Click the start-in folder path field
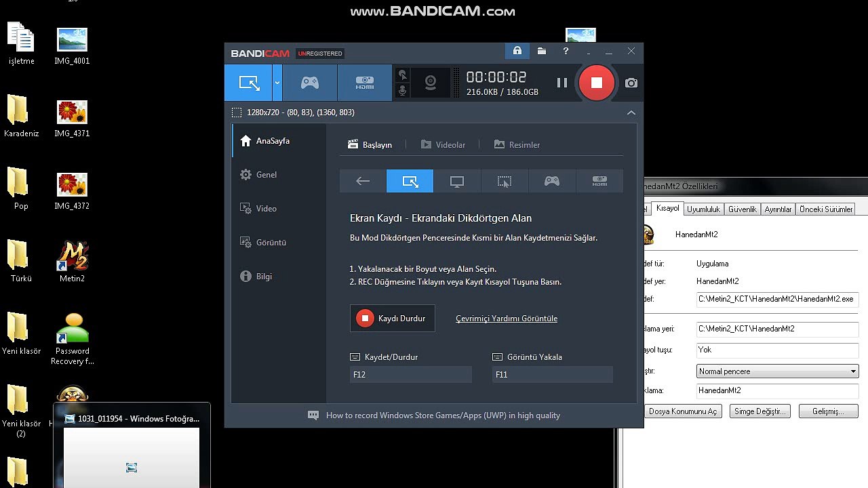Image resolution: width=868 pixels, height=488 pixels. pos(777,329)
